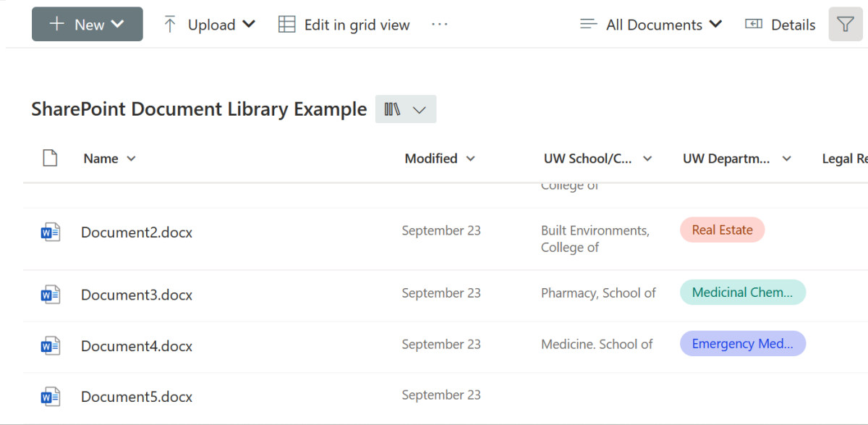Open the more commands ellipsis
This screenshot has height=425, width=868.
(439, 25)
